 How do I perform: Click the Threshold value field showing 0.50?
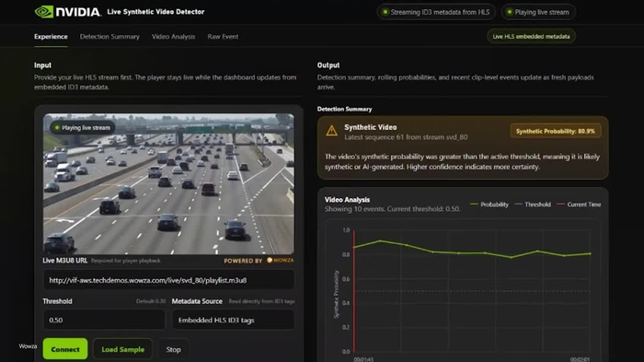coord(104,320)
